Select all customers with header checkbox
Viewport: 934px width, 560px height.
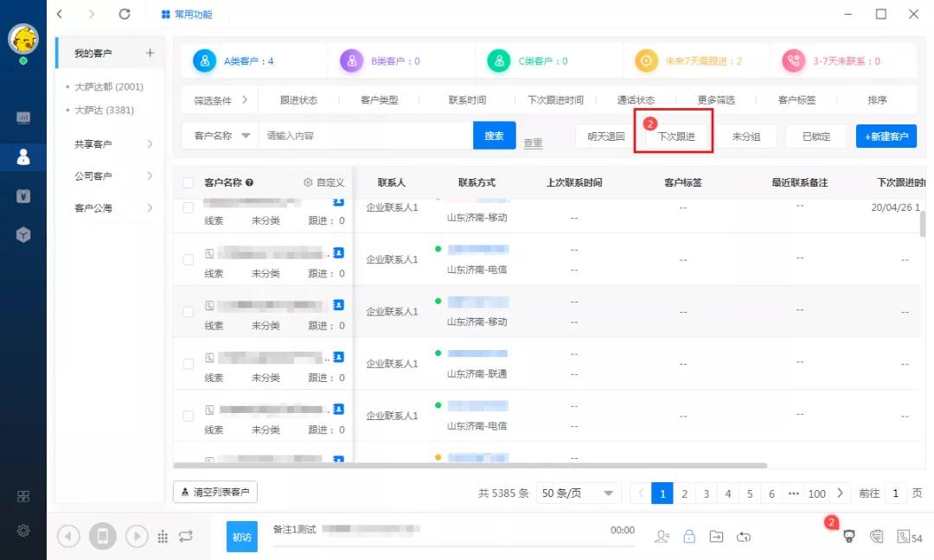[189, 182]
